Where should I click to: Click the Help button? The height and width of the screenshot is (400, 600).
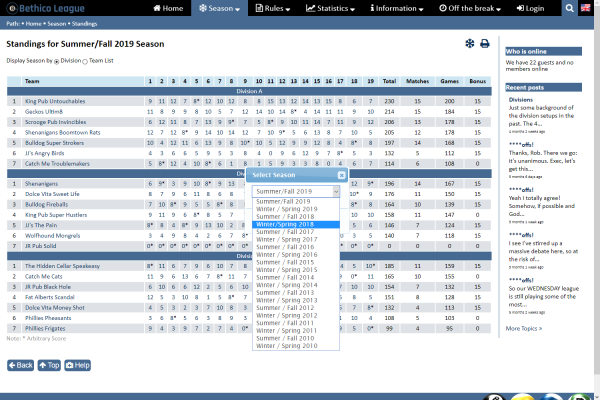pos(78,365)
